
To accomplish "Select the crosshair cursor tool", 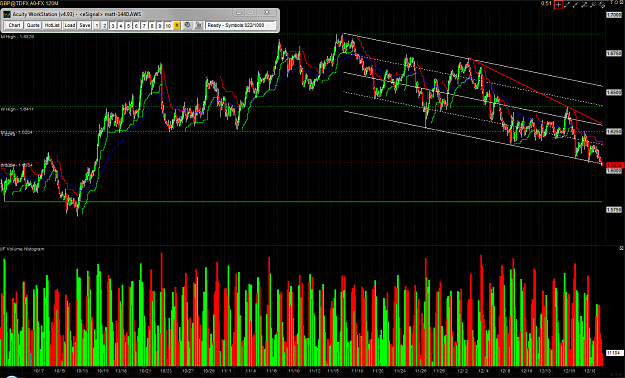I will pyautogui.click(x=558, y=5).
